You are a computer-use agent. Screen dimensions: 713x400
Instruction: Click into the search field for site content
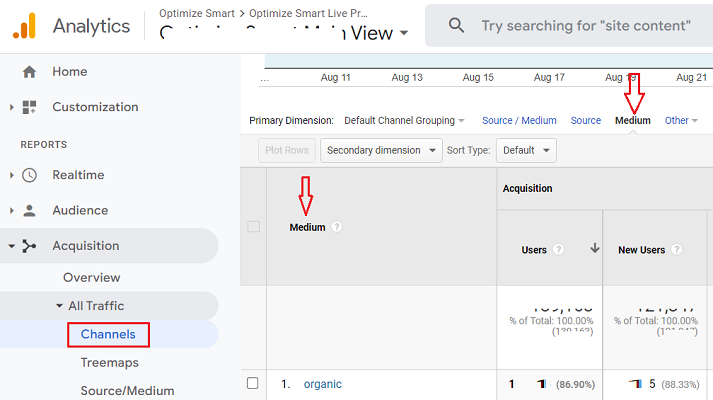[x=585, y=26]
